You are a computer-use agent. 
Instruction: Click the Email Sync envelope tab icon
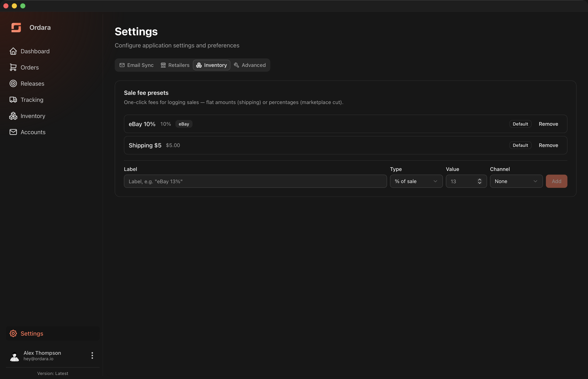tap(122, 65)
